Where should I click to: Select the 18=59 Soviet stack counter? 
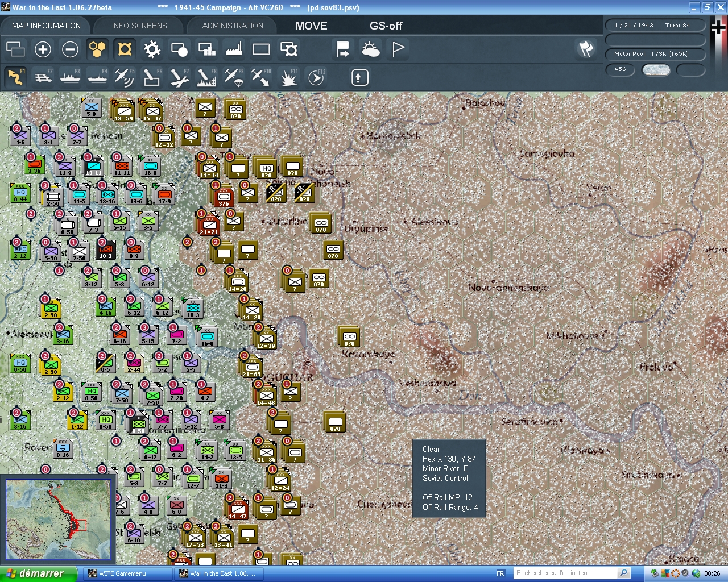click(x=123, y=111)
